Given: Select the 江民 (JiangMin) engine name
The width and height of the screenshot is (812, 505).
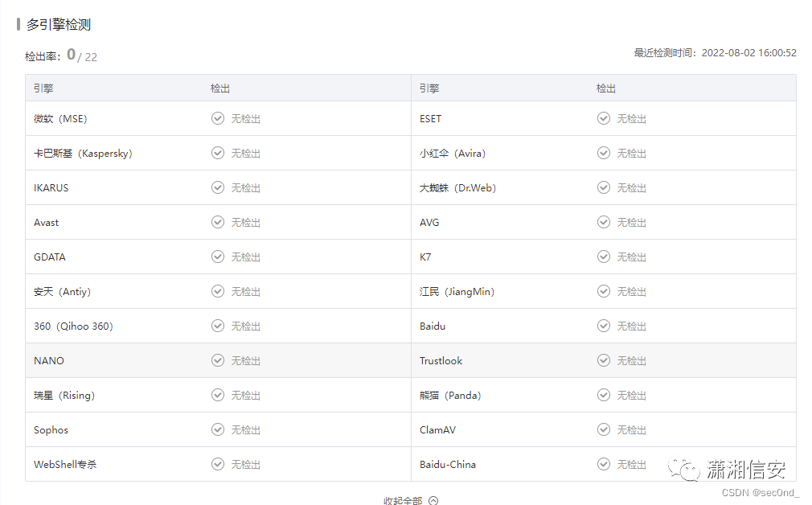Looking at the screenshot, I should (x=457, y=292).
